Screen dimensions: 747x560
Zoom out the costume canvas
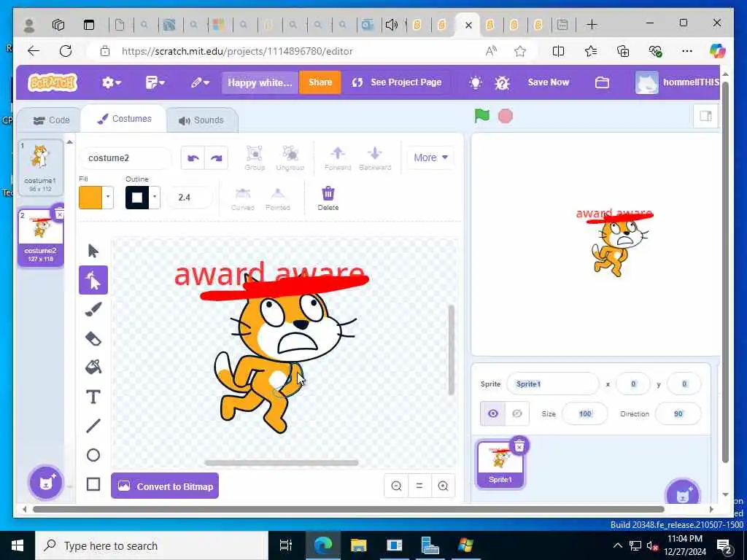tap(396, 486)
